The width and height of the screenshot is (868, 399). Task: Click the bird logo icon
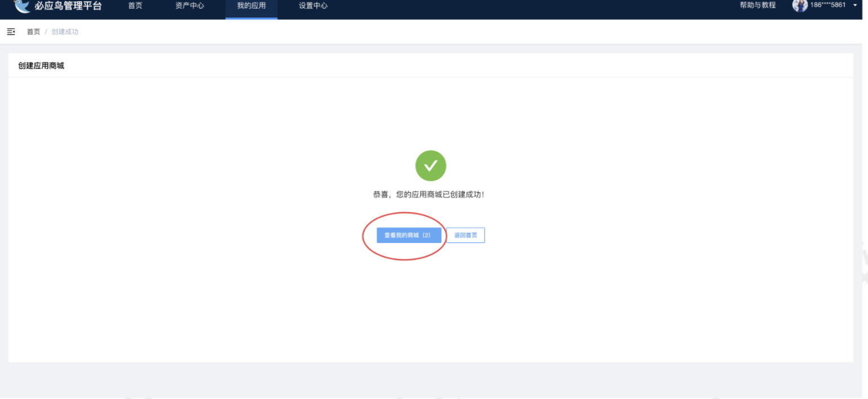21,6
